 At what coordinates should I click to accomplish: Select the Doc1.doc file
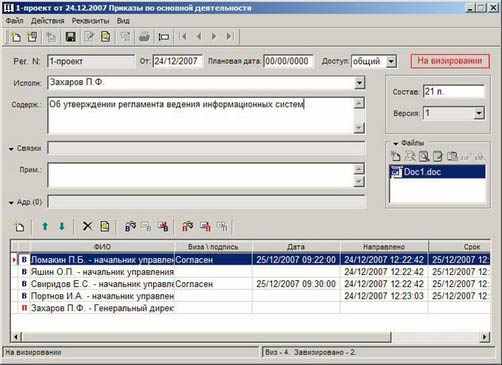pos(437,172)
